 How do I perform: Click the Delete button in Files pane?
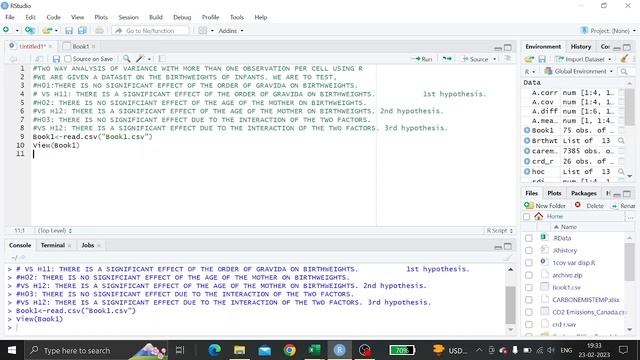tap(589, 205)
